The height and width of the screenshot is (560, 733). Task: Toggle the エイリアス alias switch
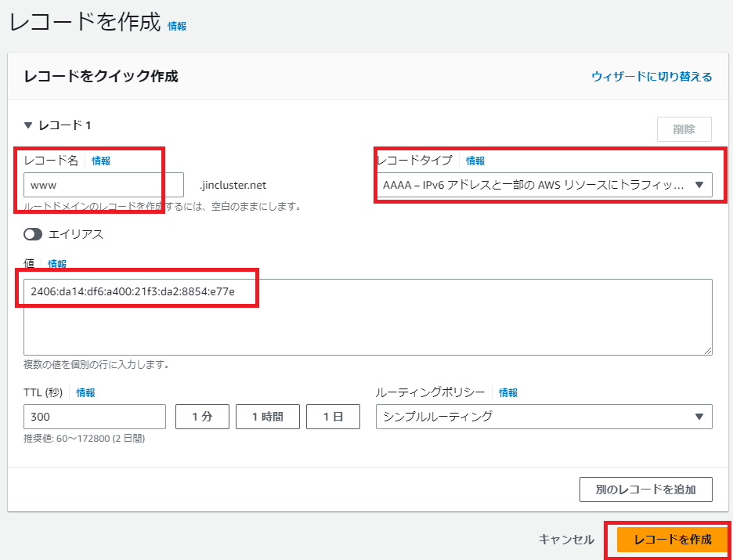[33, 234]
